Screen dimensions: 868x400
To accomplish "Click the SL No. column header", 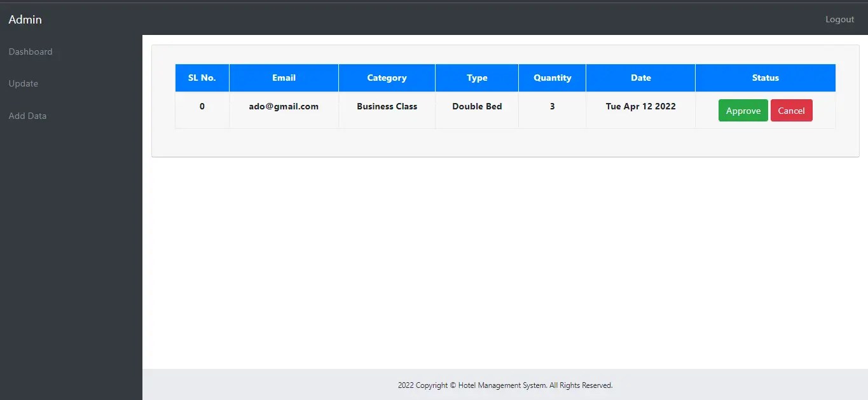I will pyautogui.click(x=202, y=78).
